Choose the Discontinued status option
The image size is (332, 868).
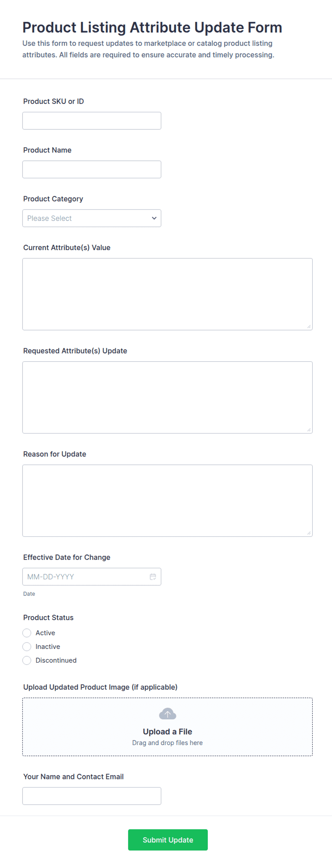27,660
